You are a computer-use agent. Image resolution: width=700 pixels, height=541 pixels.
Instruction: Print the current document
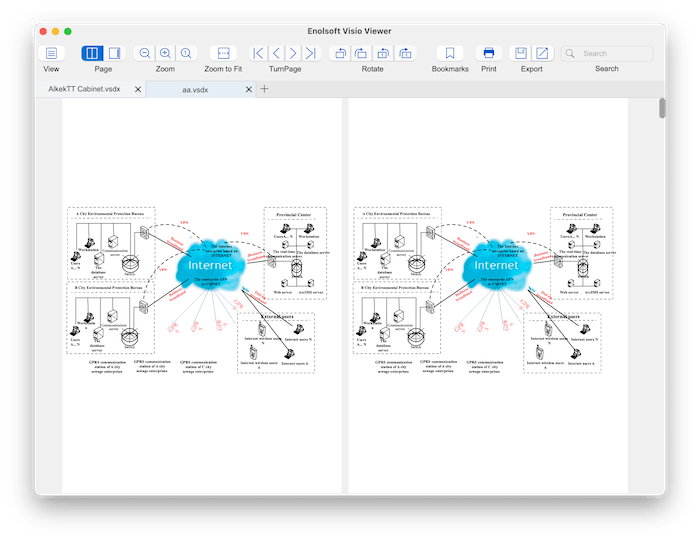(488, 53)
